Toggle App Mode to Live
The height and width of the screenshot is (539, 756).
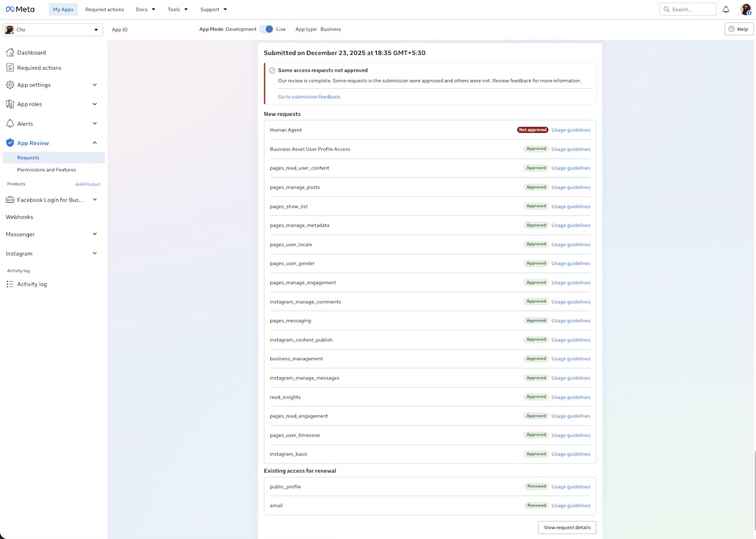click(266, 29)
